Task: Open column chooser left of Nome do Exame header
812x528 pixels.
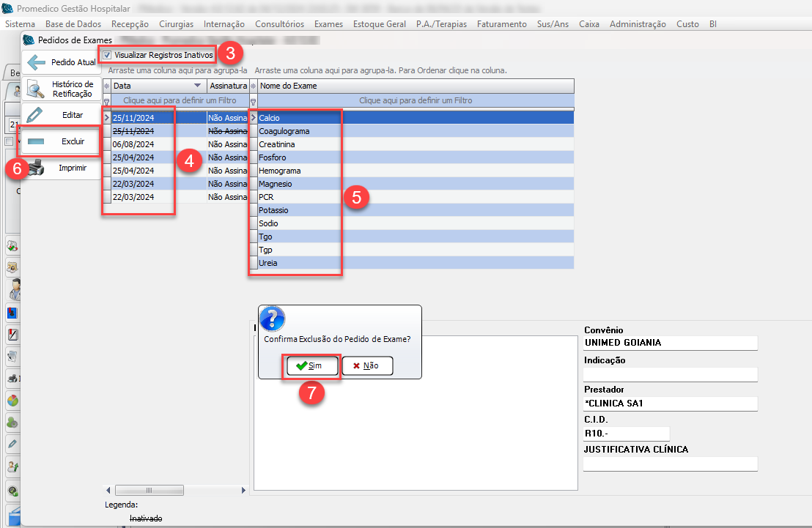Action: pos(254,86)
